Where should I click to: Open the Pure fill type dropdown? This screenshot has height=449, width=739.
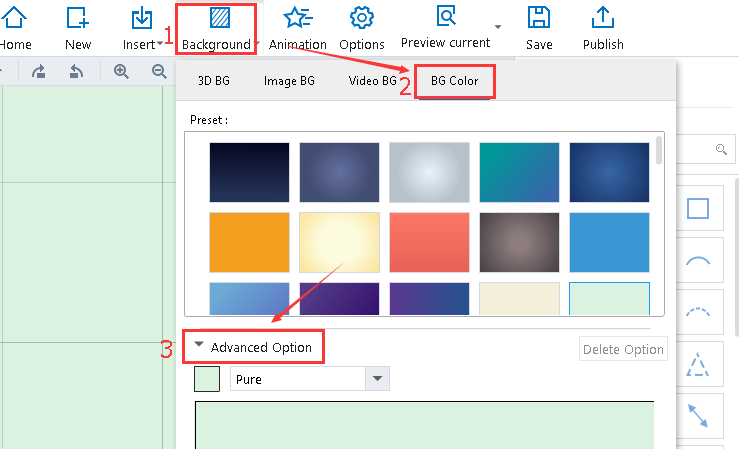(376, 379)
